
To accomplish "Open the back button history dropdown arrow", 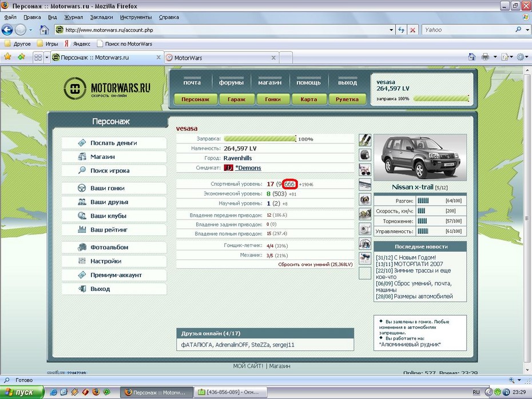I will [x=30, y=30].
